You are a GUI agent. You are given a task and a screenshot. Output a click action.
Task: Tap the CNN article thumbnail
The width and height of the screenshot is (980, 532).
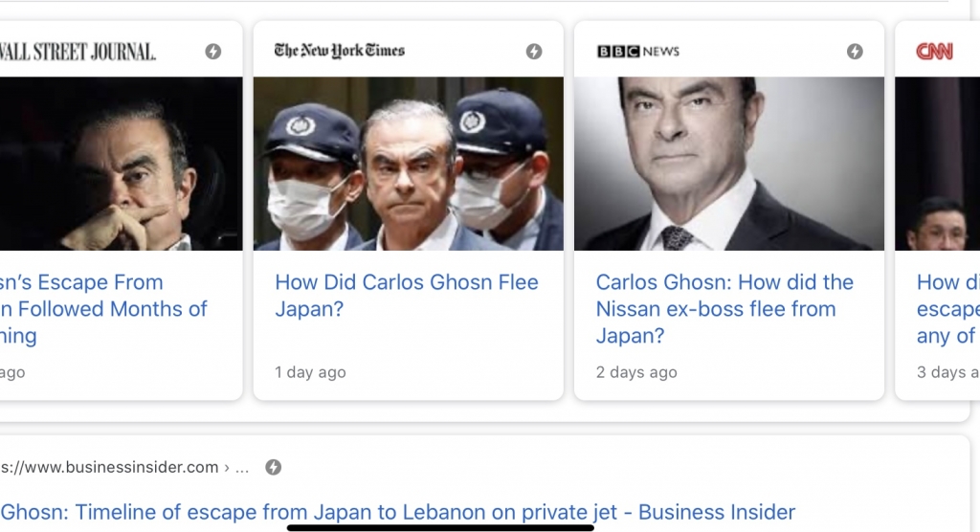(937, 164)
